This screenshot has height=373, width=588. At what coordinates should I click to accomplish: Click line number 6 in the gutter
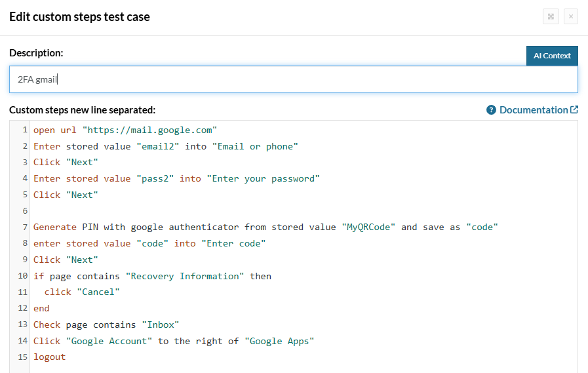click(25, 211)
